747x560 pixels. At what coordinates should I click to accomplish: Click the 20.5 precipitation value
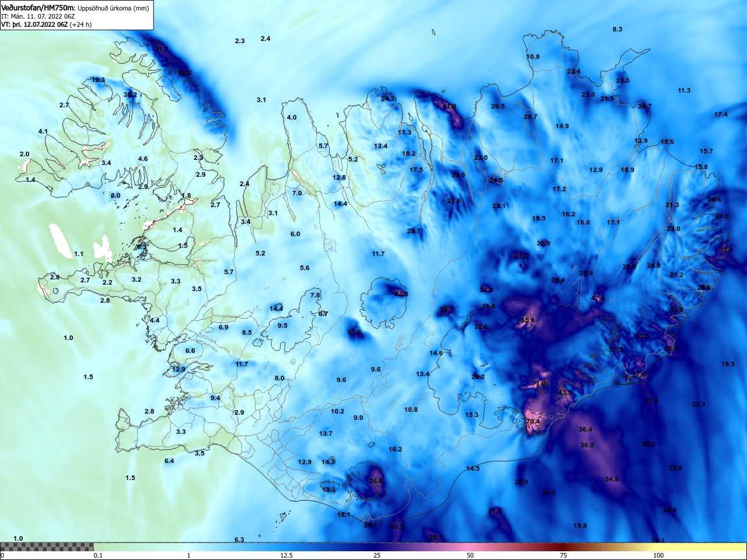[x=498, y=106]
